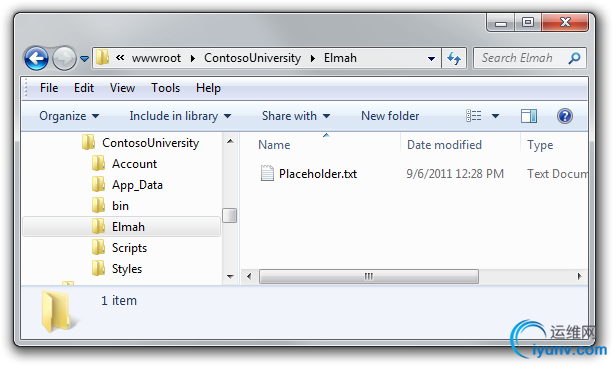This screenshot has width=613, height=366.
Task: Sort by the Date modified column
Action: tap(444, 145)
